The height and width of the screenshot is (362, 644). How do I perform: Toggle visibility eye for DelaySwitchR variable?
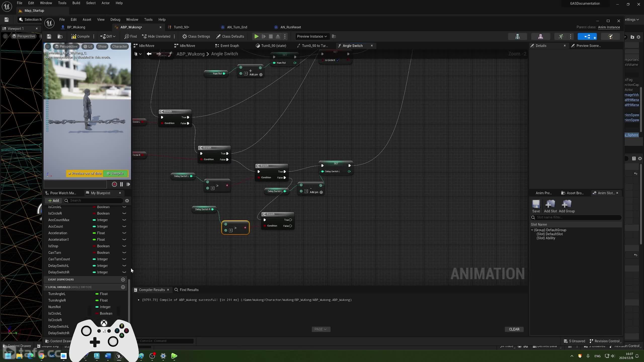tap(124, 272)
